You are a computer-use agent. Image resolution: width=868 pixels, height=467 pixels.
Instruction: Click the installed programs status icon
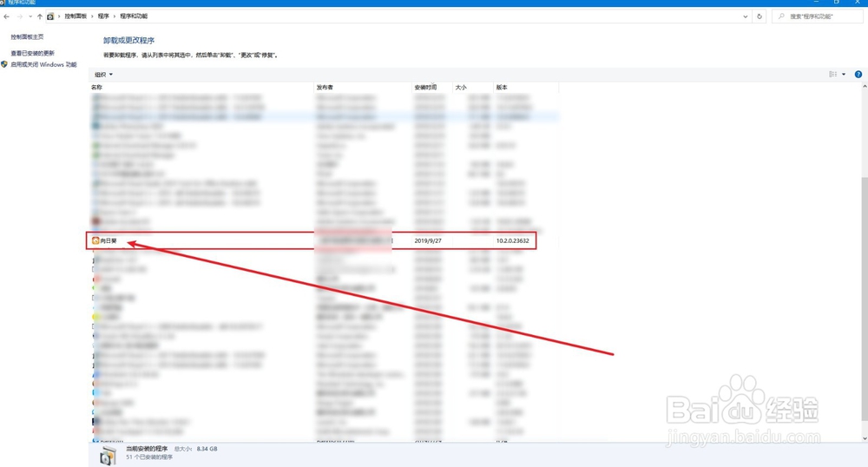click(108, 456)
